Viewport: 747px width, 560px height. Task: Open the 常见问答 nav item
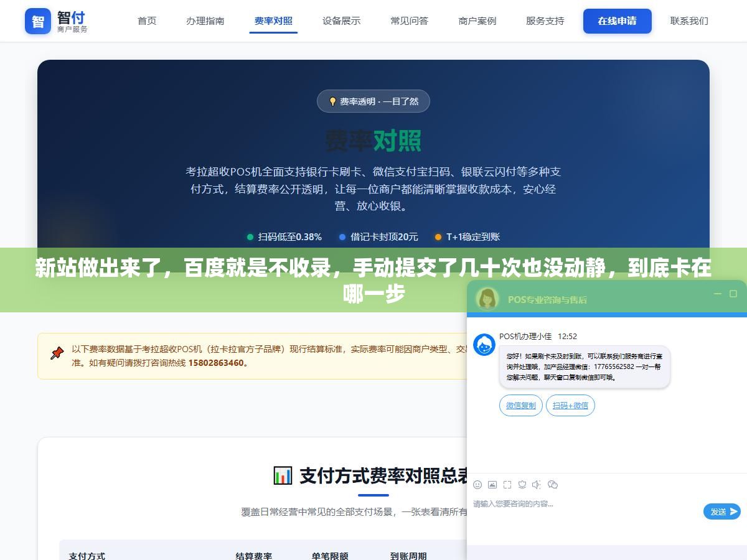click(x=409, y=21)
